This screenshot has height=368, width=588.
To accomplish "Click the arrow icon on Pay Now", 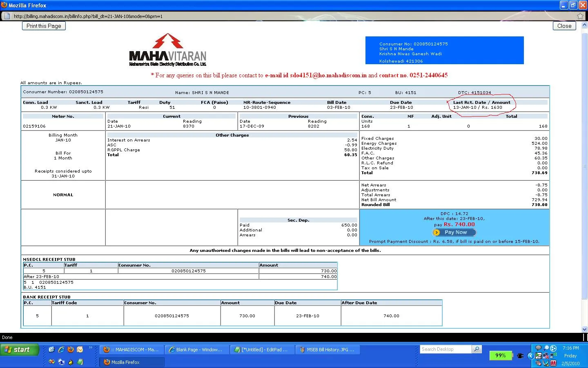I will (437, 232).
